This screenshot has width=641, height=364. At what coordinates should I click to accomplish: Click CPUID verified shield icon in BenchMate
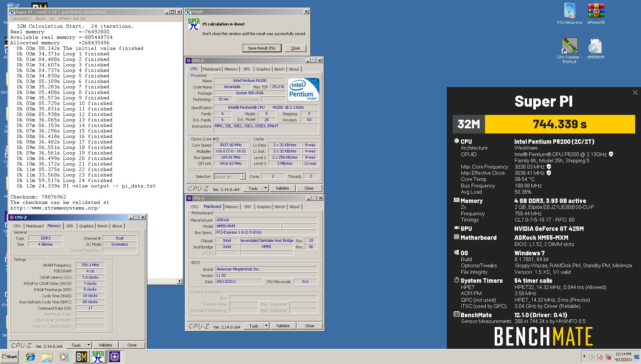click(611, 154)
